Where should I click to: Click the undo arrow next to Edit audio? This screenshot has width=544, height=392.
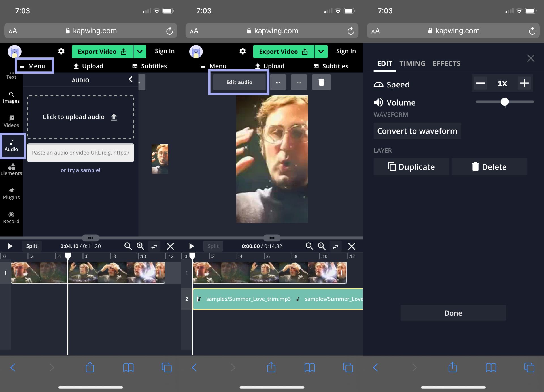(278, 82)
